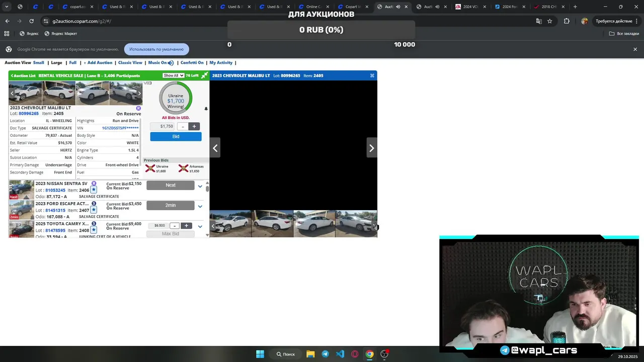
Task: Click the circular bid dial showing $1,700
Action: [x=176, y=98]
